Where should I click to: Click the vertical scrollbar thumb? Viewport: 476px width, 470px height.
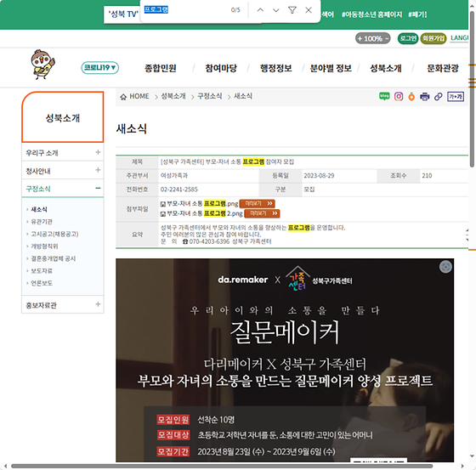pyautogui.click(x=472, y=88)
